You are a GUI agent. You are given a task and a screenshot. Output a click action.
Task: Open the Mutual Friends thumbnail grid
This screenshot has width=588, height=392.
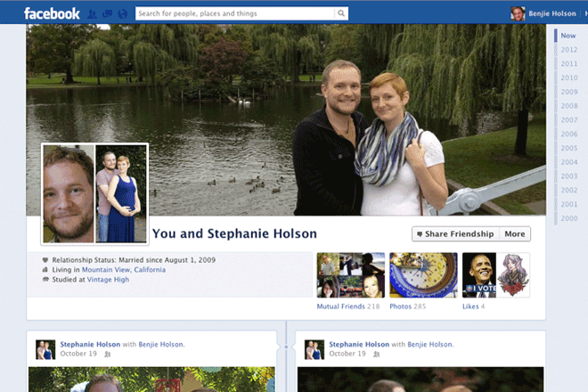pyautogui.click(x=351, y=275)
